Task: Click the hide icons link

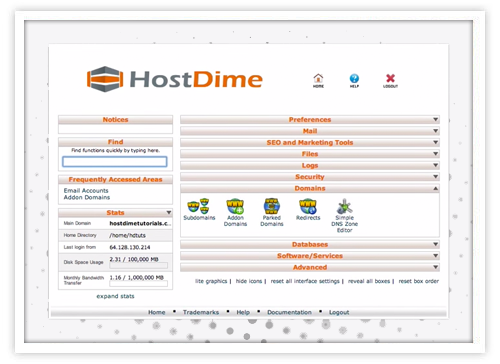Action: [249, 281]
